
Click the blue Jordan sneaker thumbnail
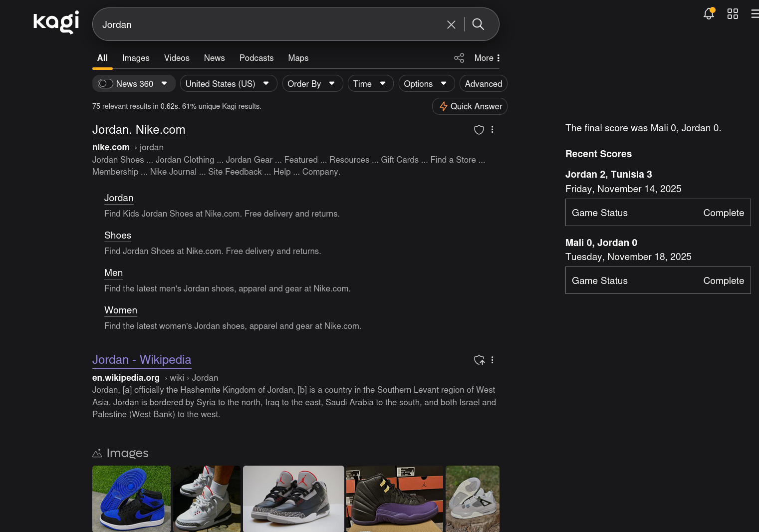click(131, 498)
